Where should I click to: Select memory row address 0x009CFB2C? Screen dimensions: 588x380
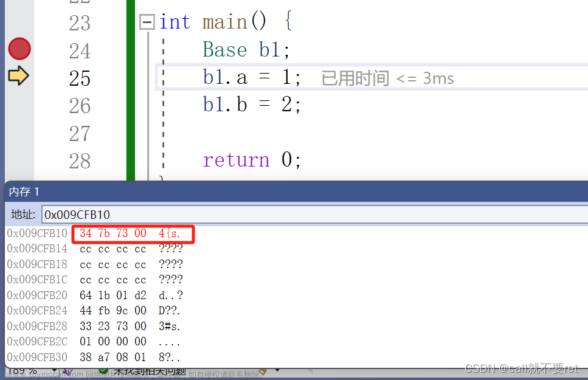click(37, 342)
